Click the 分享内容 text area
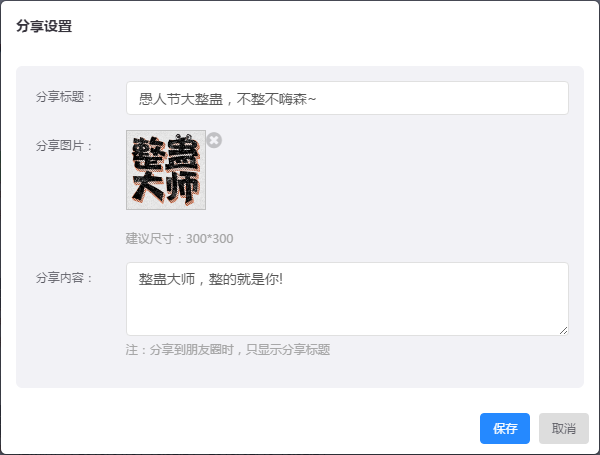 click(x=347, y=299)
